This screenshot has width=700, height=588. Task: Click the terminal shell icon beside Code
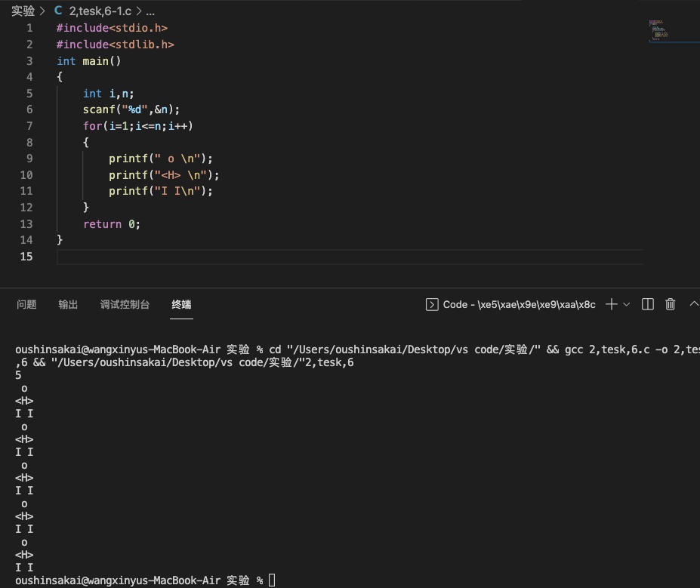[432, 304]
